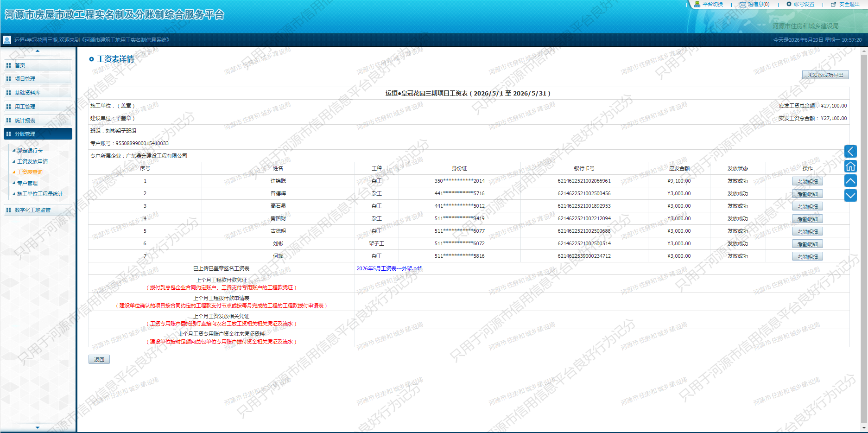Click the 返回 button
The height and width of the screenshot is (433, 868).
click(x=99, y=359)
